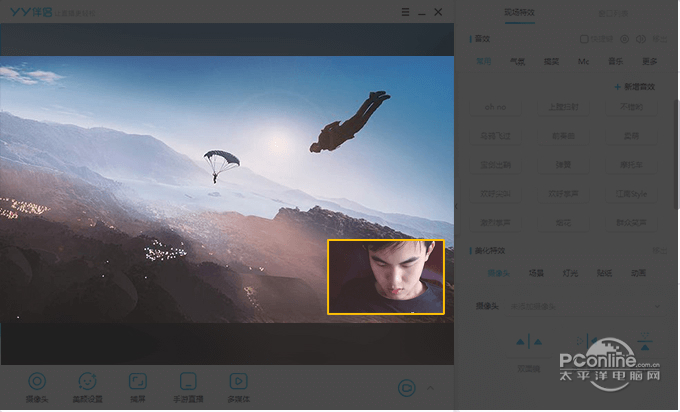Play the 不错哟 sound effect

[631, 107]
